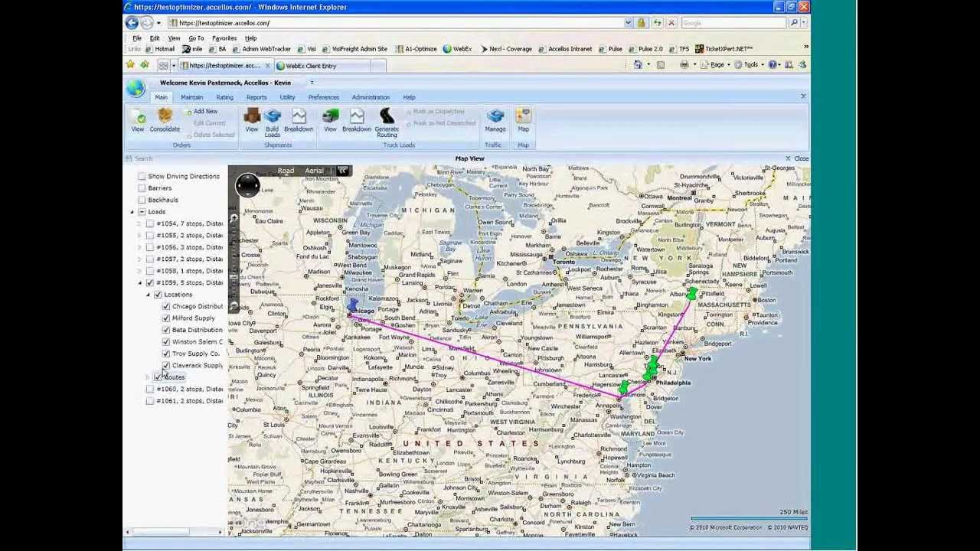Click the map pan compass control
980x551 pixels.
point(247,185)
